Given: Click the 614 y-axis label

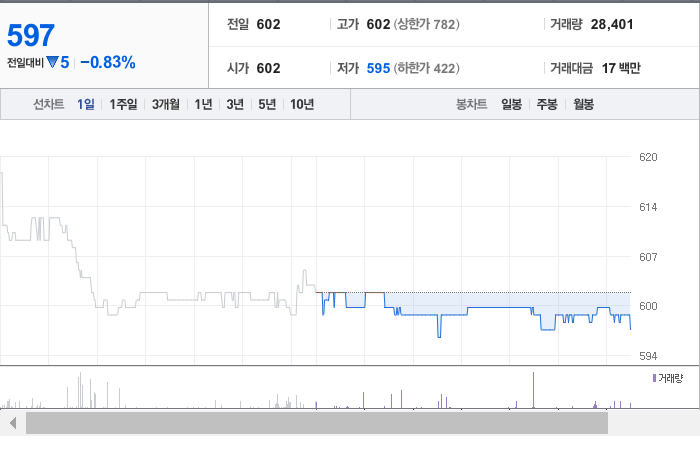Looking at the screenshot, I should 648,207.
